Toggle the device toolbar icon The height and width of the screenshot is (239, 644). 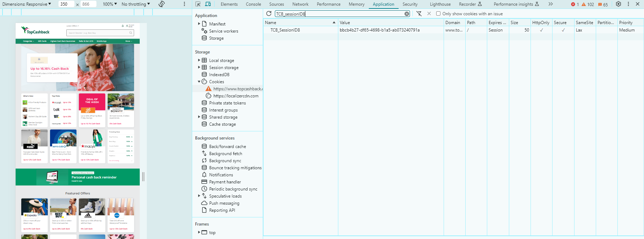[x=208, y=4]
